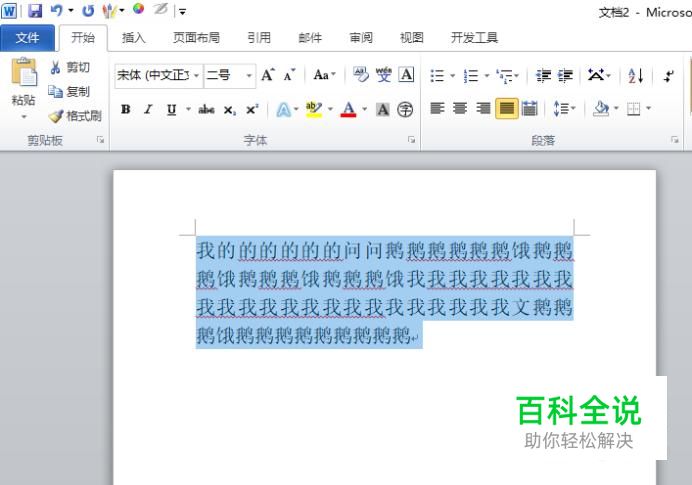Click the Save icon in quick access toolbar

(x=35, y=10)
